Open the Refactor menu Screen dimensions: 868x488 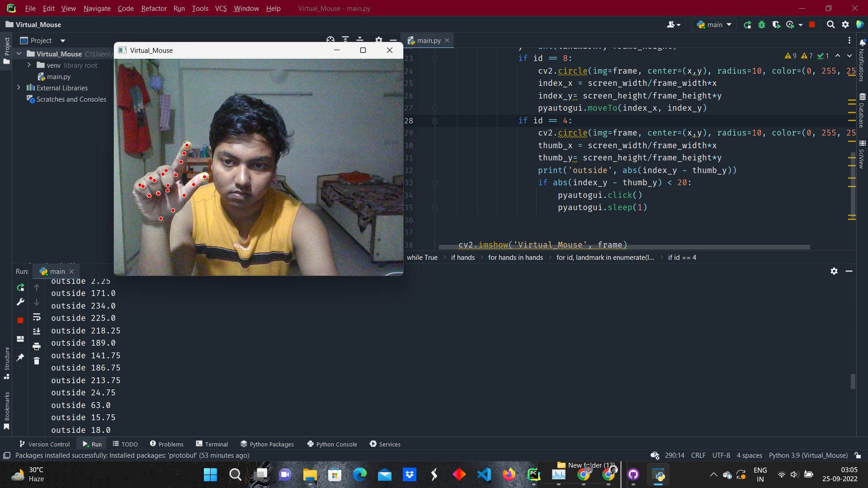coord(154,8)
